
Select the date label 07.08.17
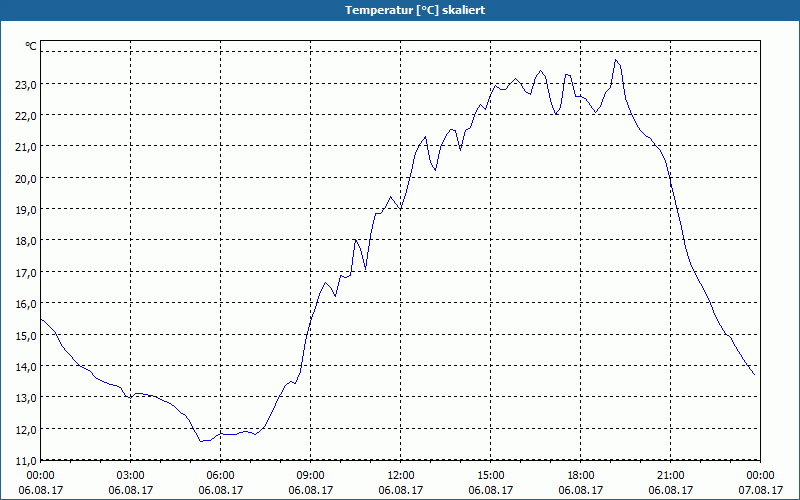click(760, 490)
